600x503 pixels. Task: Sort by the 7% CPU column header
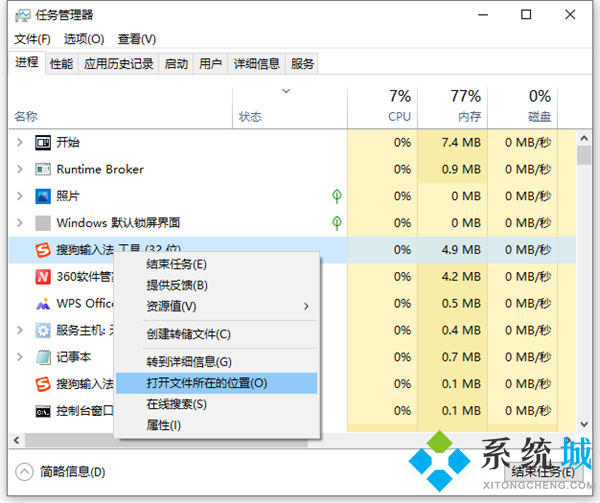[382, 108]
